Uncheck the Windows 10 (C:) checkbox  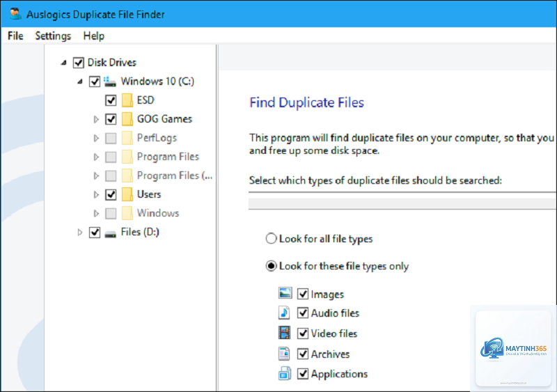95,81
